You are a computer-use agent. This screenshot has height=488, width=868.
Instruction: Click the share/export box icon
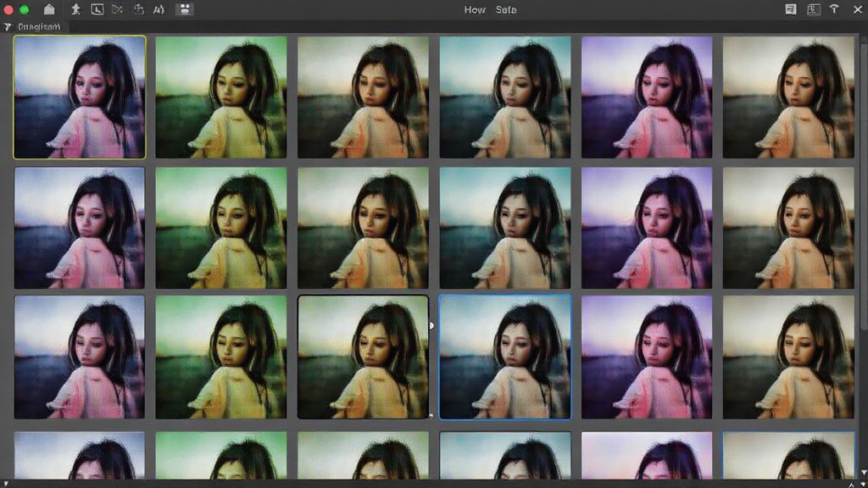[x=138, y=9]
